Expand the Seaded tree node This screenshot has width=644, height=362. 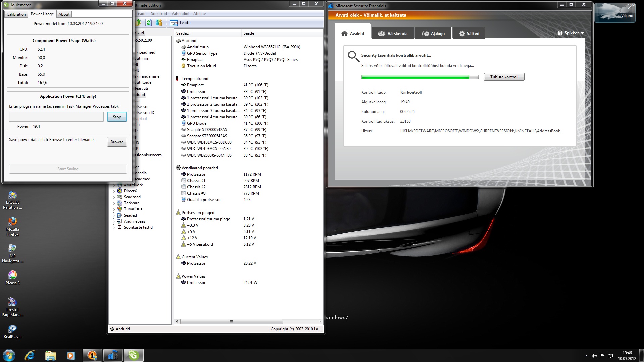pyautogui.click(x=114, y=216)
